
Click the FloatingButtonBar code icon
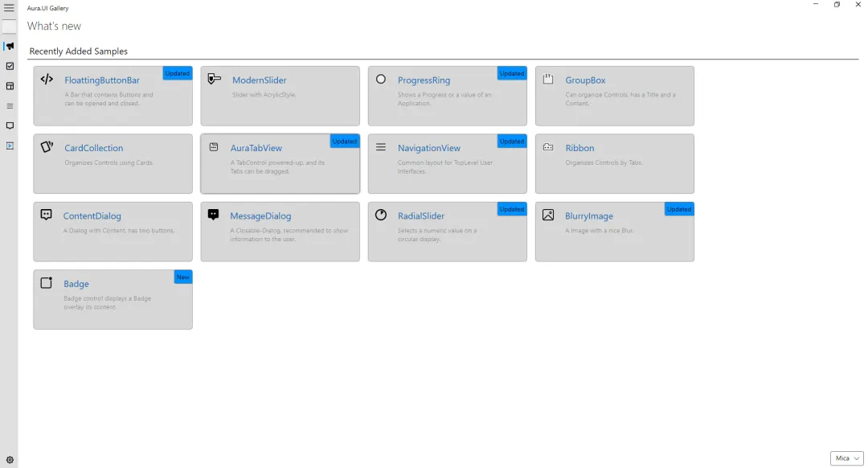click(x=47, y=79)
